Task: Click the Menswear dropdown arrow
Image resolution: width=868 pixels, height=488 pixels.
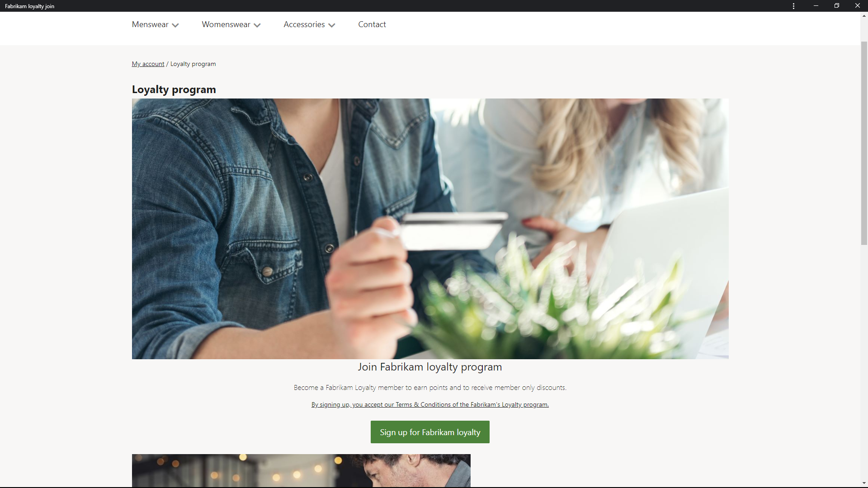Action: [175, 25]
